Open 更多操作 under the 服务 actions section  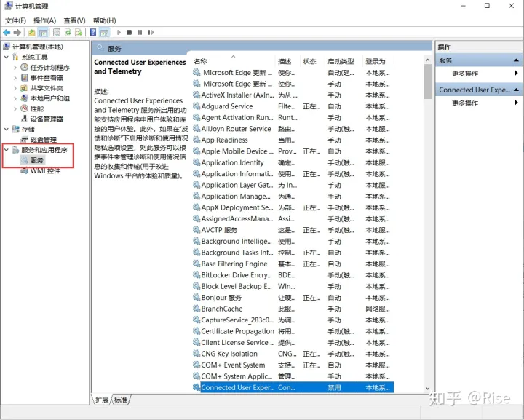[465, 74]
